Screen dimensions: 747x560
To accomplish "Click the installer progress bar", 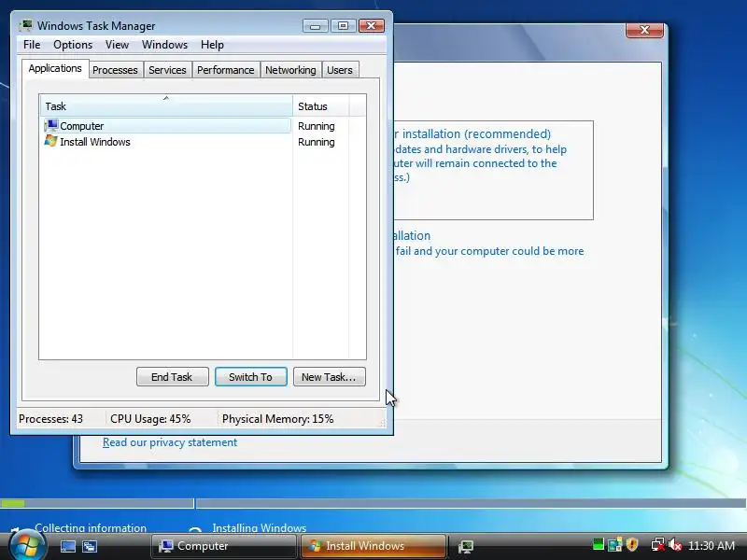I will (373, 503).
